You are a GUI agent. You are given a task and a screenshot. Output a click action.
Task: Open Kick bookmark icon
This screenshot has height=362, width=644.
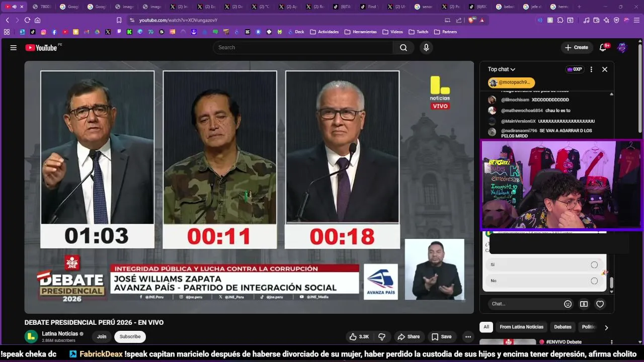pos(129,32)
